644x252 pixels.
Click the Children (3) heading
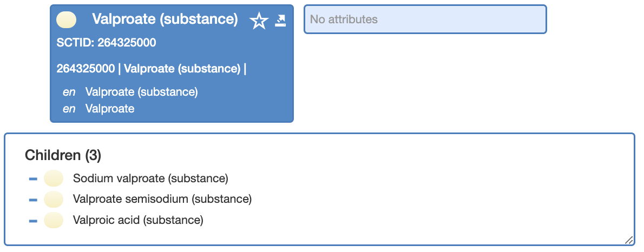coord(63,156)
